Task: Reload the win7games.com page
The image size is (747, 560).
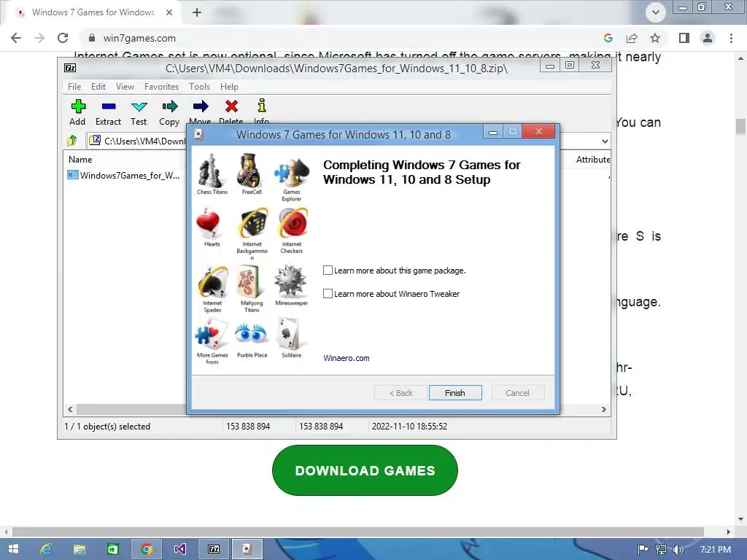Action: click(x=63, y=38)
